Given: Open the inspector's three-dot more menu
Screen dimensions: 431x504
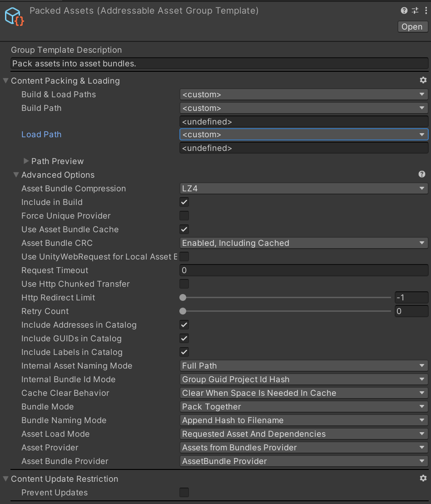Looking at the screenshot, I should point(426,10).
